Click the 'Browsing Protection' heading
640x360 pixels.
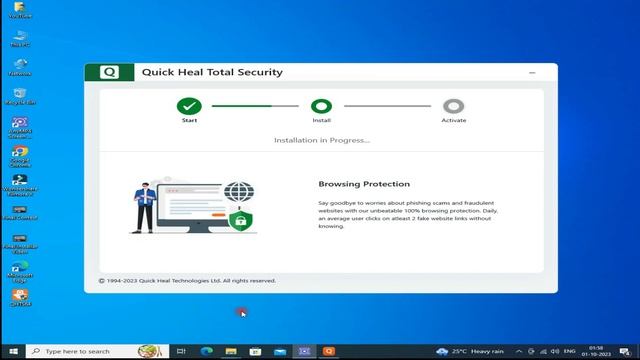364,184
